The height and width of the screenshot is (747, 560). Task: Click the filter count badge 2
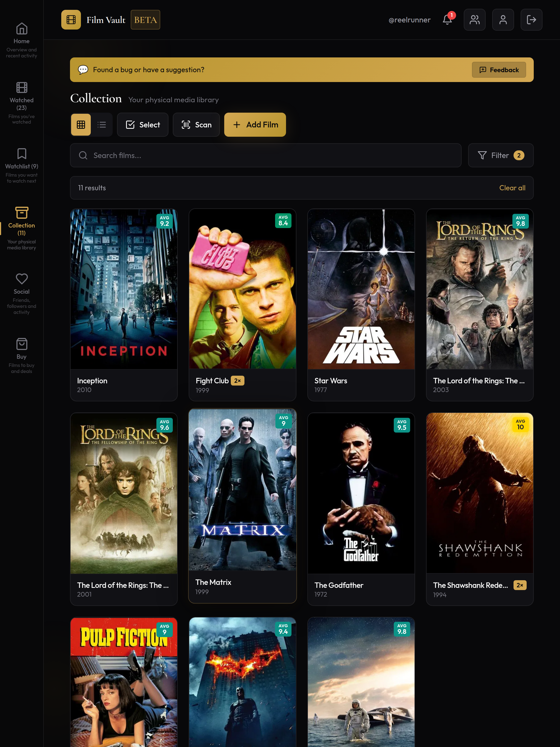pos(519,155)
